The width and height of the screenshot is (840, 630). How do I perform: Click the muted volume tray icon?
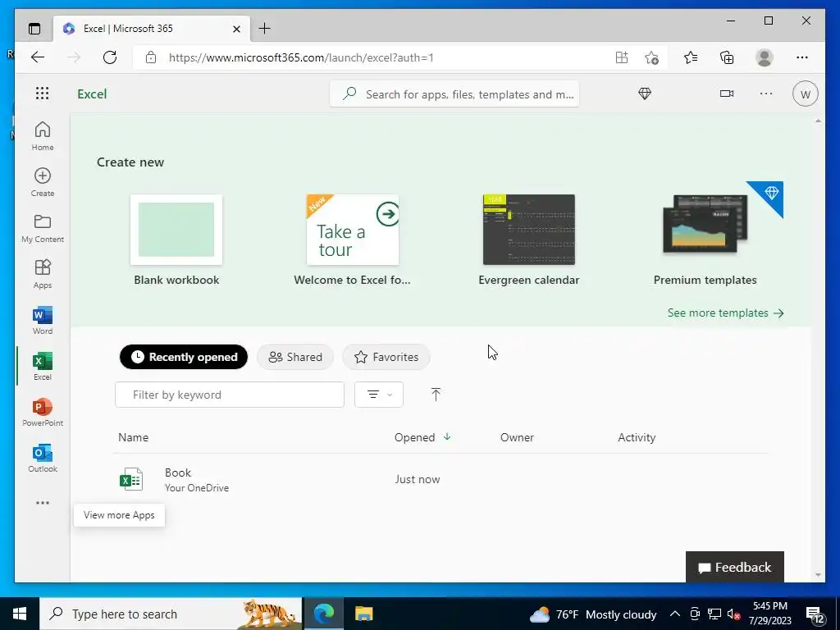pos(734,614)
